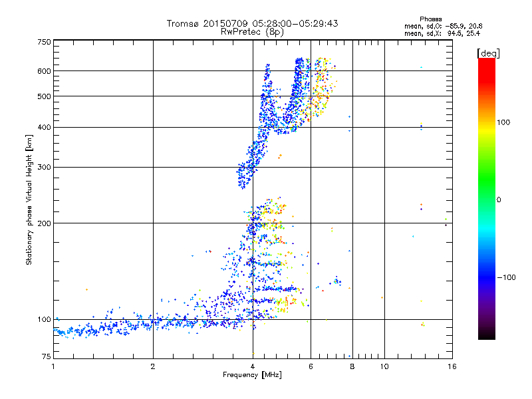Viewport: 532px width, 399px height.
Task: Click x-axis tick label '4'
Action: click(x=253, y=366)
